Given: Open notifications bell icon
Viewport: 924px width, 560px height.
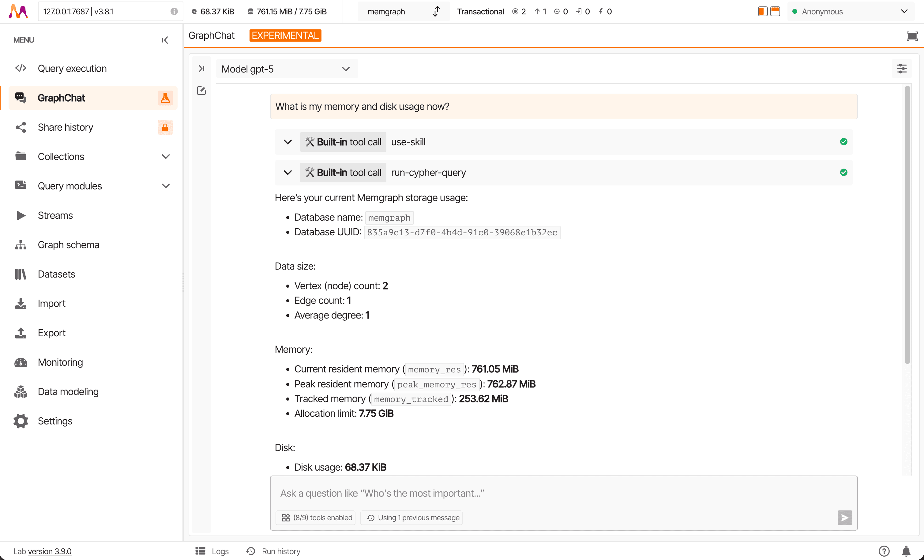Looking at the screenshot, I should pos(906,551).
